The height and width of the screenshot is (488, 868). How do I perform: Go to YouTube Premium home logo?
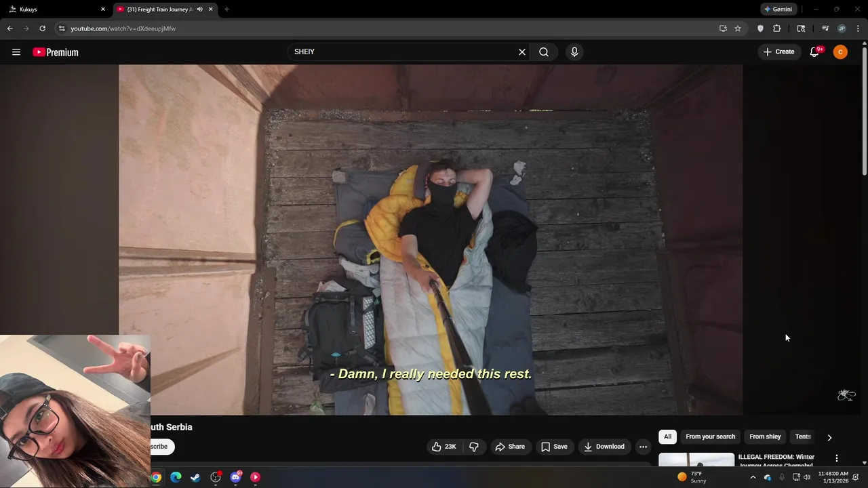[56, 52]
